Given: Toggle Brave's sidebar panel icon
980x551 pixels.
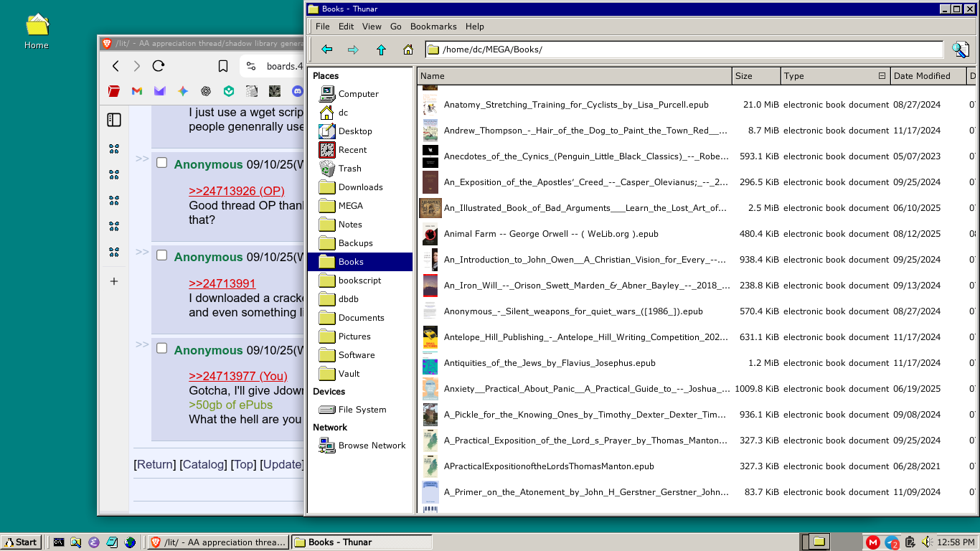Looking at the screenshot, I should [114, 120].
